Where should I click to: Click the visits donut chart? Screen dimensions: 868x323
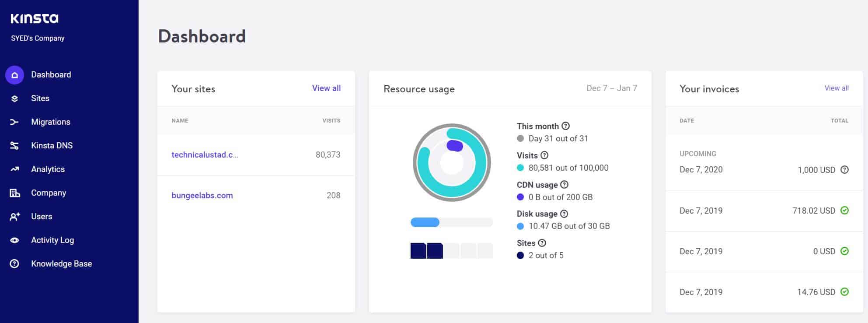pos(452,163)
